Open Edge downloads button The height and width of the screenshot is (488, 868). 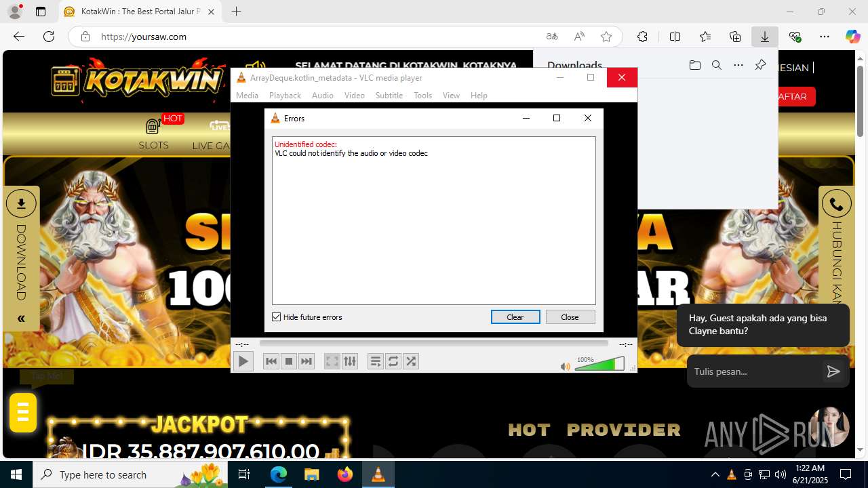point(765,37)
